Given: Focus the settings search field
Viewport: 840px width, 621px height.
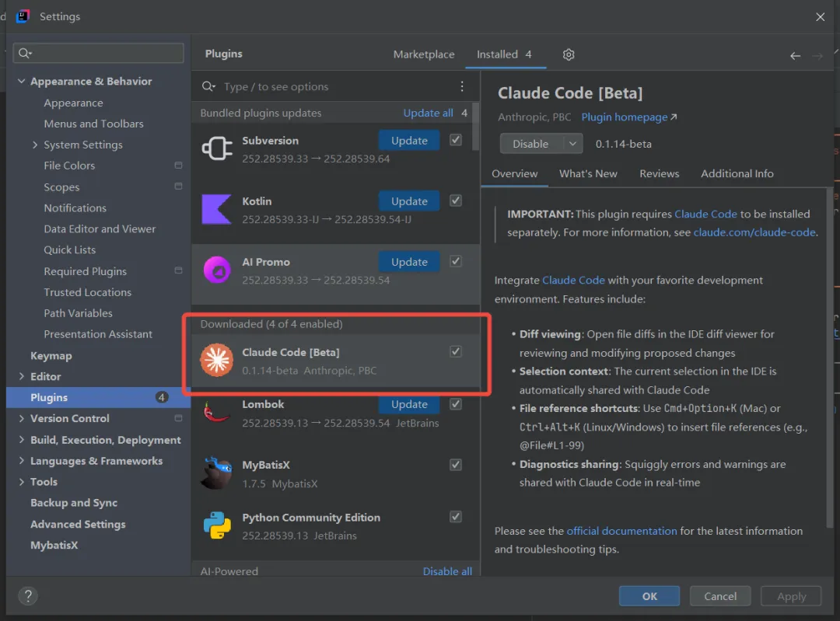Looking at the screenshot, I should click(x=99, y=53).
